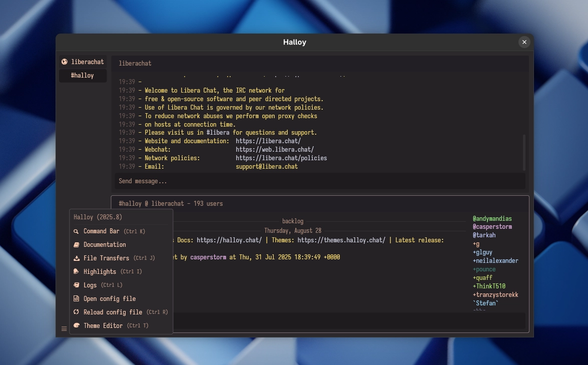Reload config file with the refresh icon
588x365 pixels.
click(76, 312)
